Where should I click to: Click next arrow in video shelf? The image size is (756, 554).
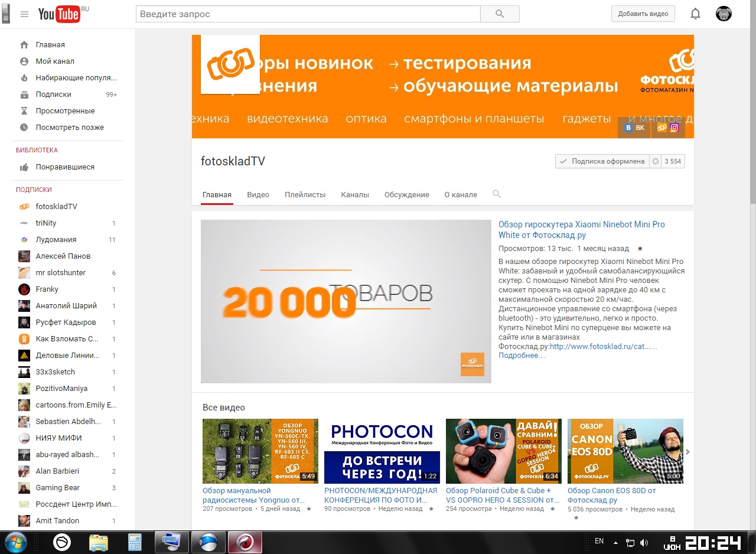point(687,452)
